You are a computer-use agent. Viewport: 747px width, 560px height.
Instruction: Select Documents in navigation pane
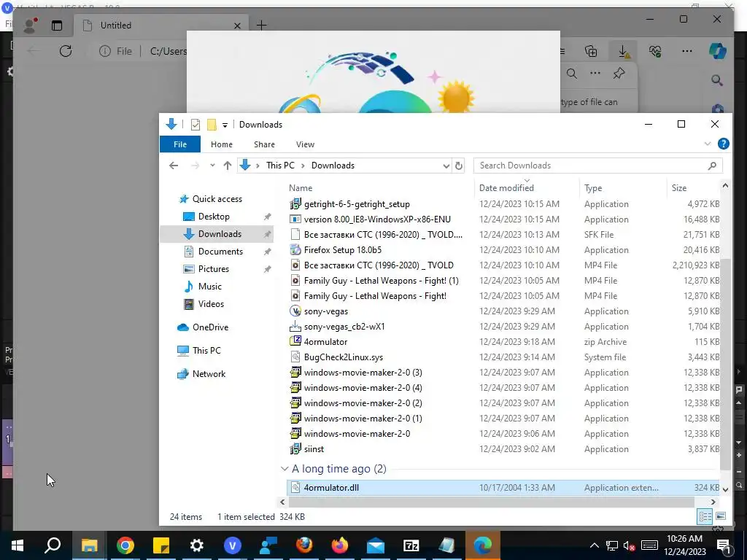(220, 252)
